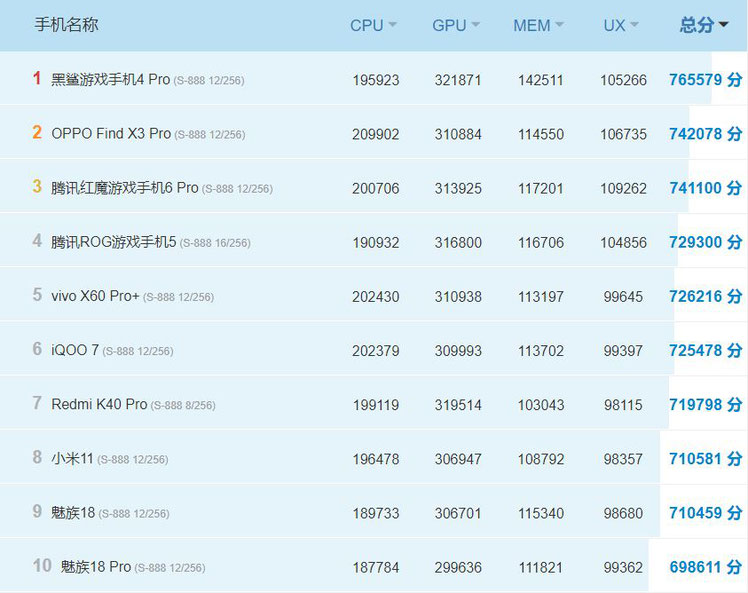Click MEM value 103043
748x593 pixels.
[541, 405]
